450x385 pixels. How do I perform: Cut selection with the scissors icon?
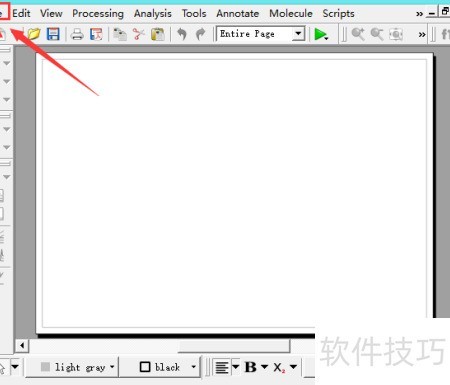(x=139, y=34)
